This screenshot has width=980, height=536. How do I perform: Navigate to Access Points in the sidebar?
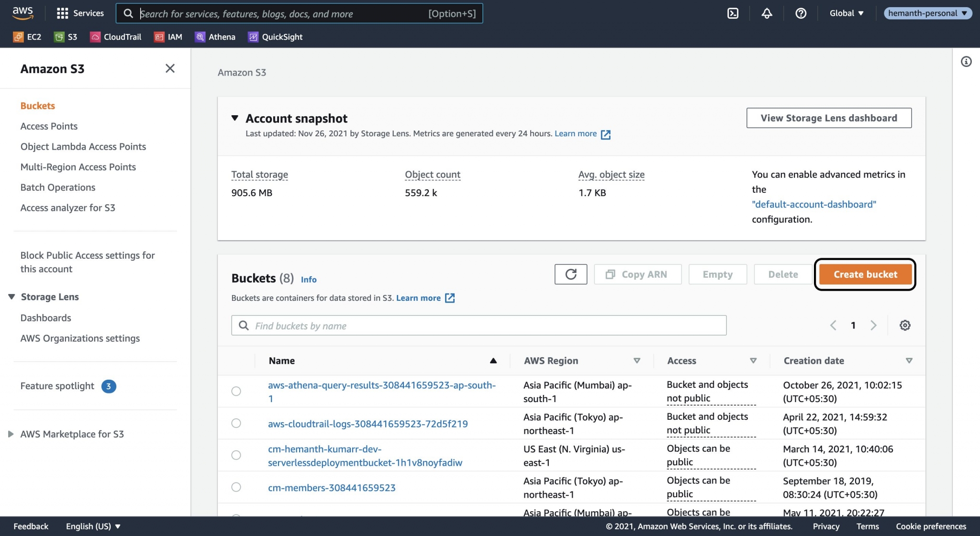pos(49,126)
